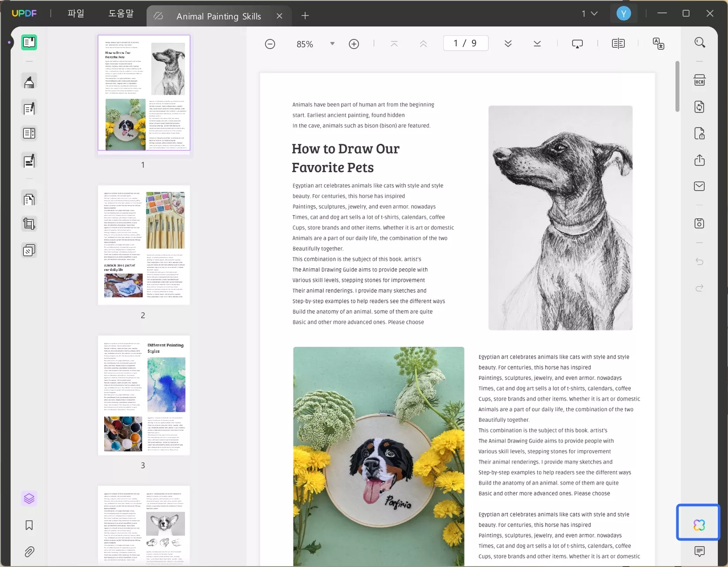Zoom out the page view
728x567 pixels.
pyautogui.click(x=270, y=44)
